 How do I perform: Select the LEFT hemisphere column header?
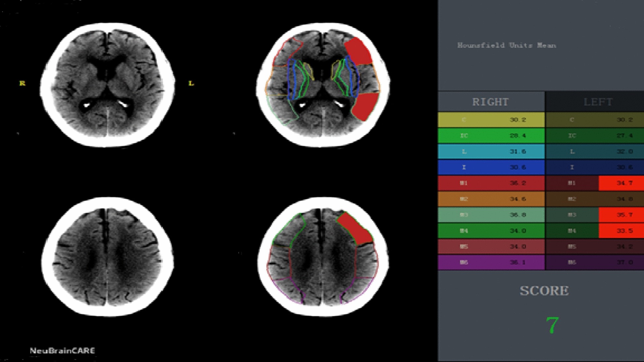click(x=595, y=102)
